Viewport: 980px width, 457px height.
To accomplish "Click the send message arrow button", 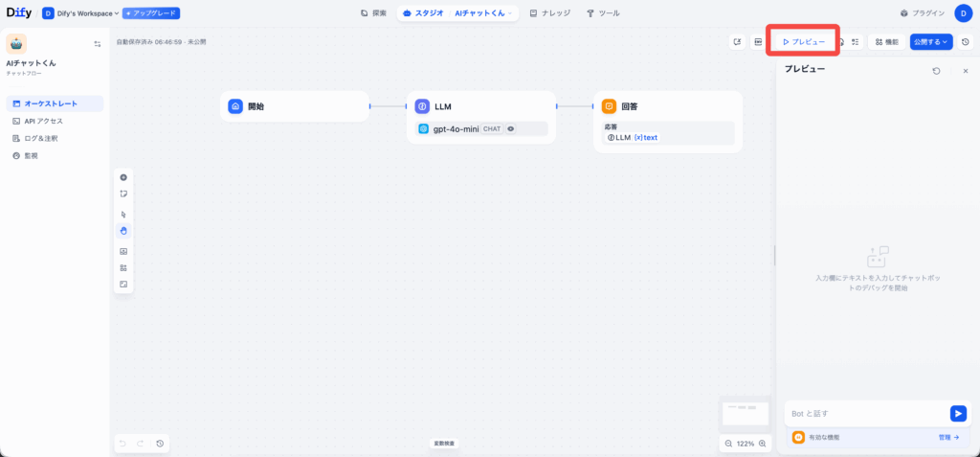I will (957, 413).
